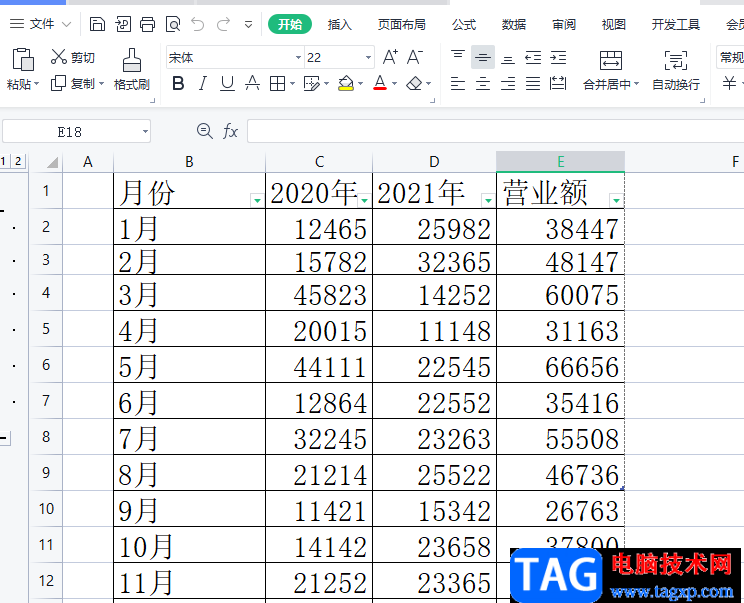Open the 2021年 filter dropdown

point(488,201)
